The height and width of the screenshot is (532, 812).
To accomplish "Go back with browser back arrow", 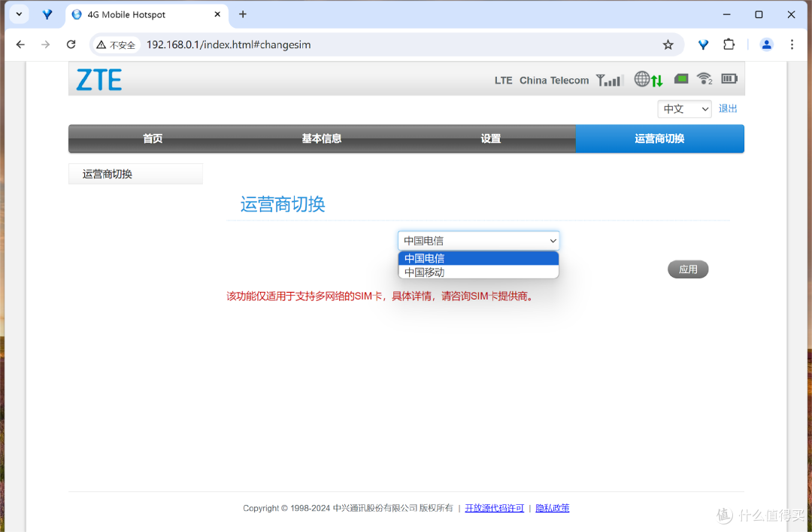I will (x=20, y=44).
